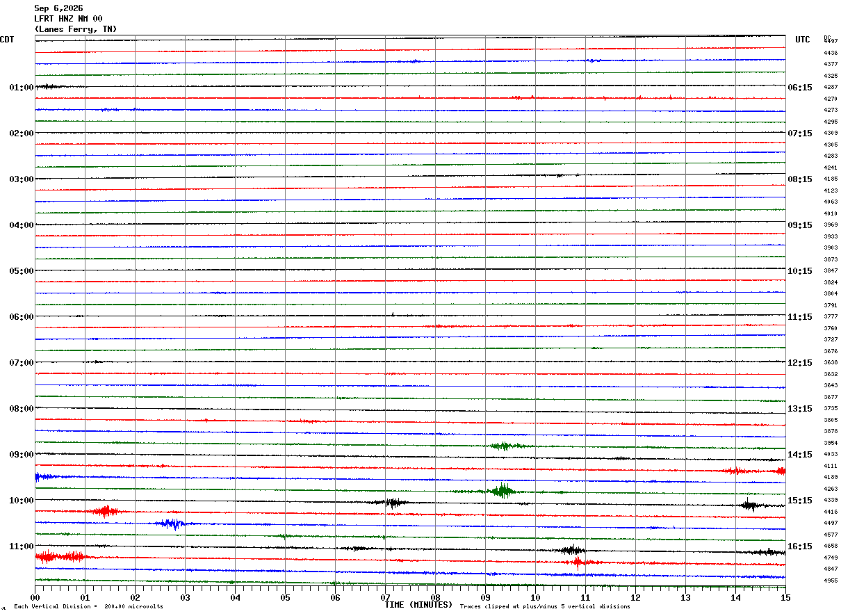Click the UTC timezone label
Screen dimensions: 841x616
803,40
